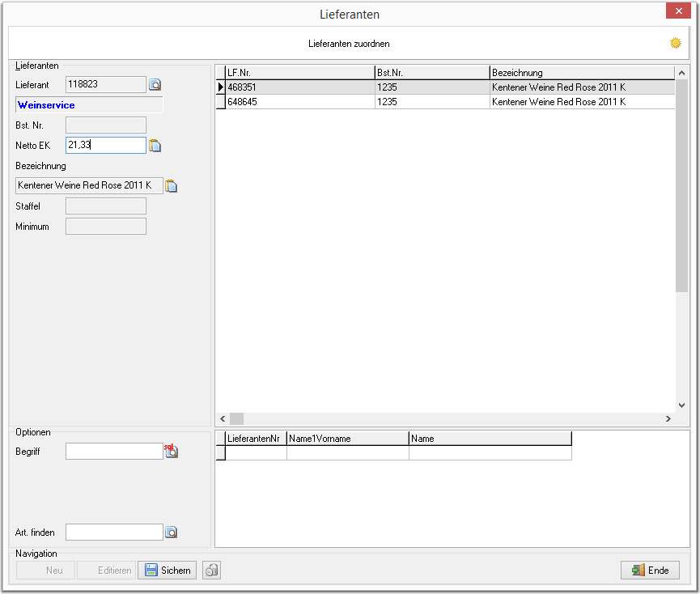The height and width of the screenshot is (594, 700).
Task: Click the sun icon in header bar
Action: (676, 43)
